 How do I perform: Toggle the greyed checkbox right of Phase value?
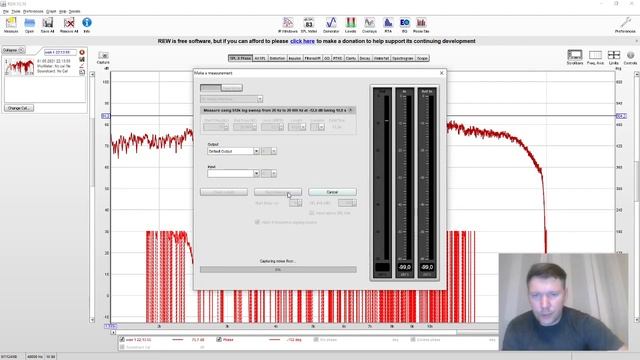[x=316, y=339]
